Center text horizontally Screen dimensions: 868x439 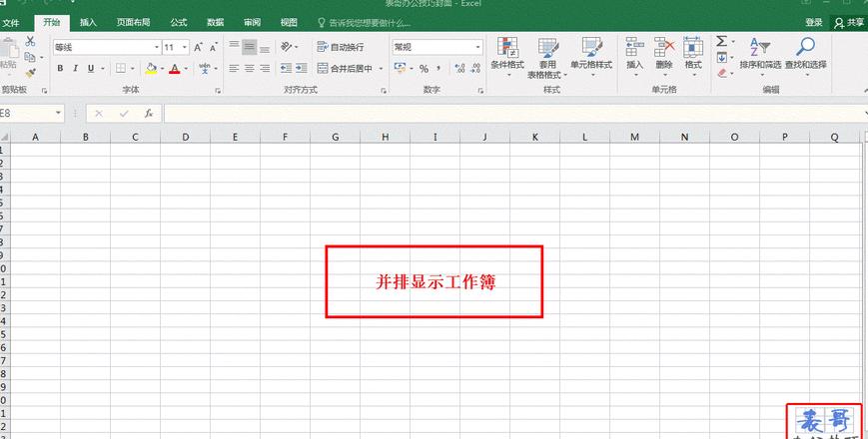[250, 69]
